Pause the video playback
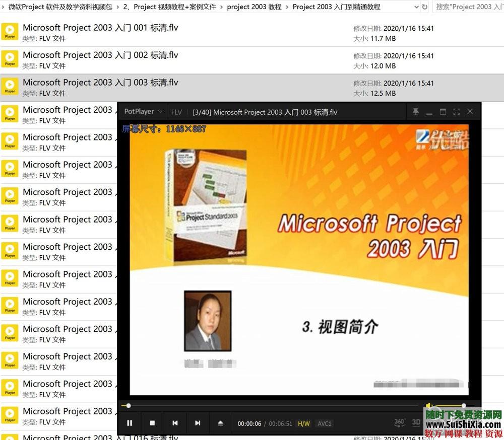Image resolution: width=504 pixels, height=440 pixels. point(130,423)
